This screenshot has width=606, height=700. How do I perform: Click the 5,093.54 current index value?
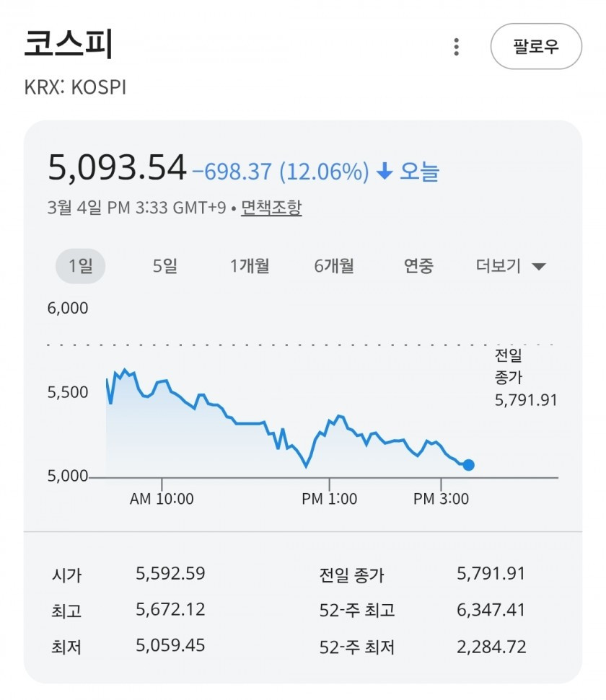click(x=117, y=168)
